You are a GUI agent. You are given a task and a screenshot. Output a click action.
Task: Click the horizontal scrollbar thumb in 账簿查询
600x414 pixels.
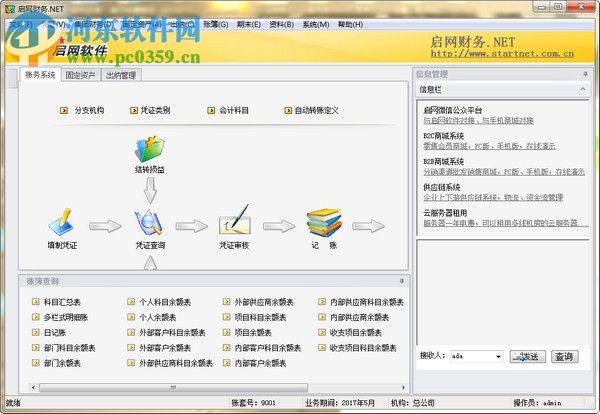pos(173,388)
